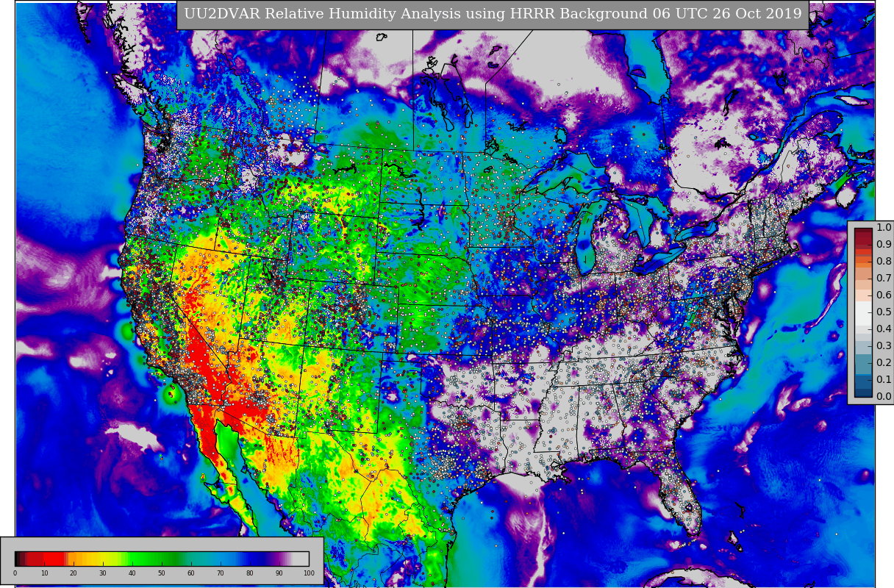
Task: Pick the red segment of bottom humidity colorbar
Action: tap(53, 559)
